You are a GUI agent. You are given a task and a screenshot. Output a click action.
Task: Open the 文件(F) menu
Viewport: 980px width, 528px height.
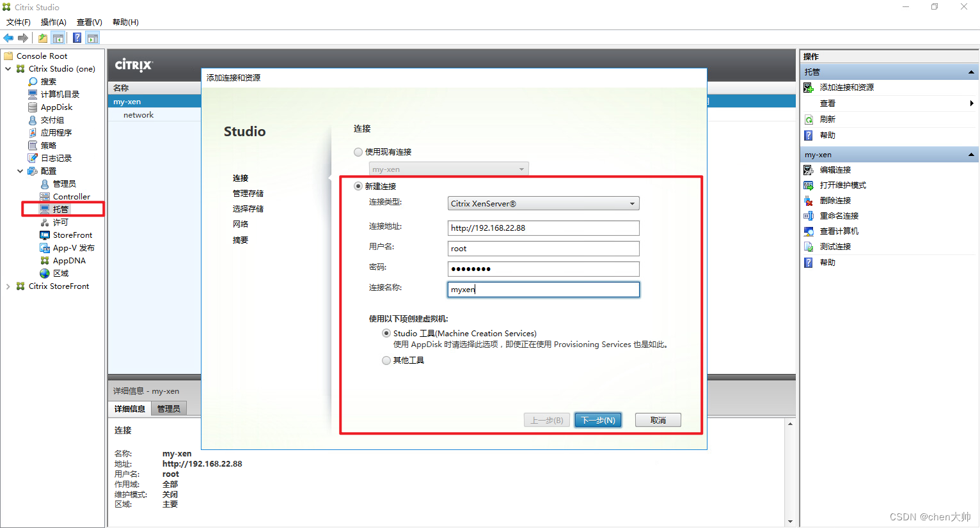[19, 22]
